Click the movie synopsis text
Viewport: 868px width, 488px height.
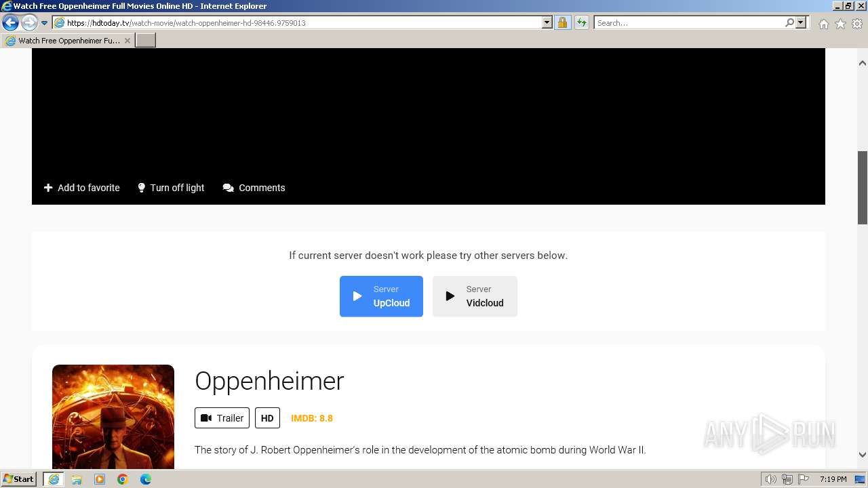pos(420,450)
